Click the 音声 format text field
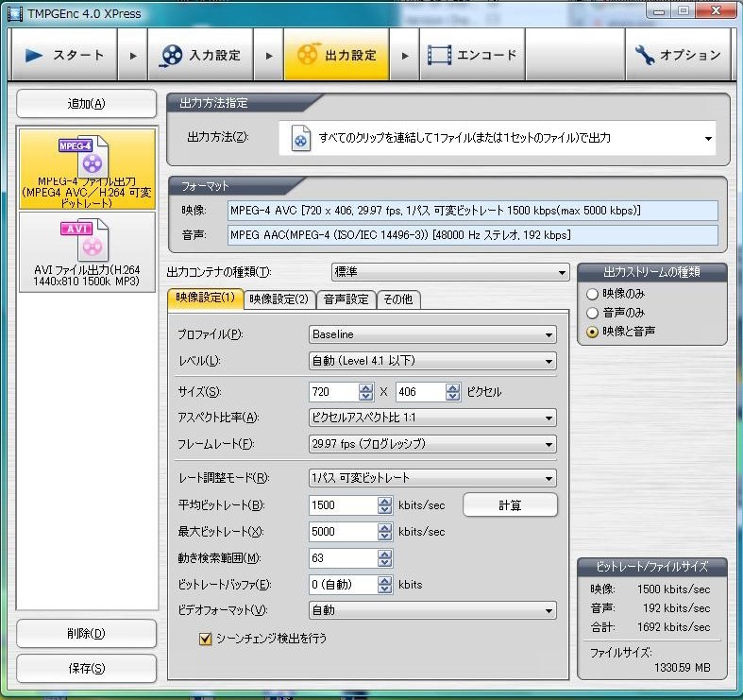Screen dimensions: 743x700 (473, 235)
